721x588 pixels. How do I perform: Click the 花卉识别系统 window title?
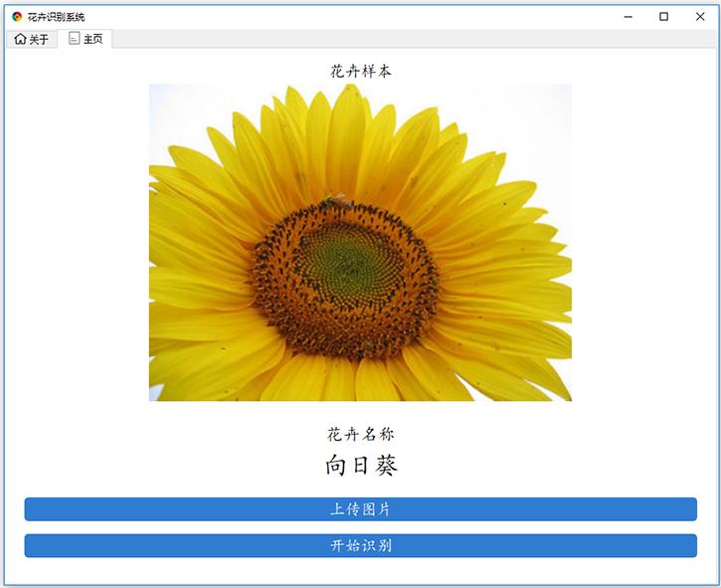(x=56, y=17)
